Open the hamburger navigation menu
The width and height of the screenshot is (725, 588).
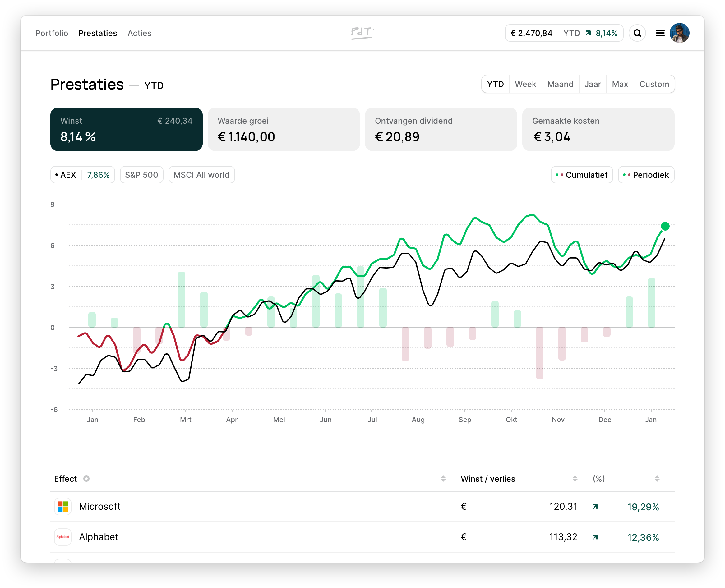[x=660, y=33]
